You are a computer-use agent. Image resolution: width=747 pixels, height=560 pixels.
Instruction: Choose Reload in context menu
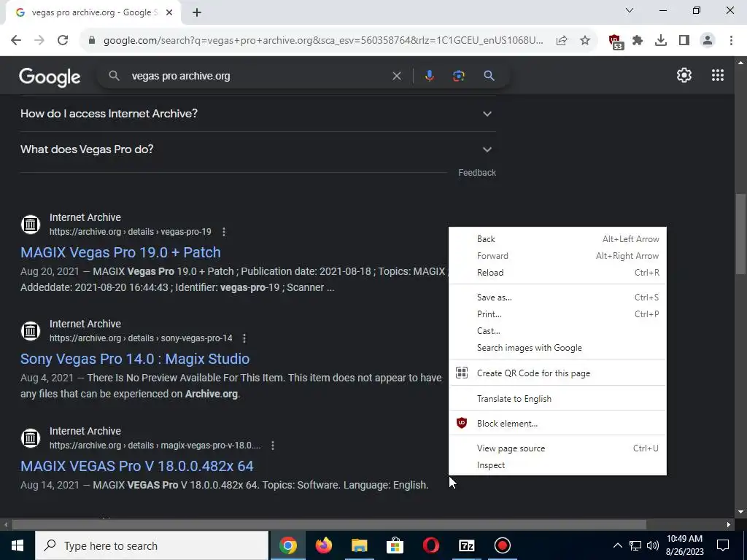557,273
